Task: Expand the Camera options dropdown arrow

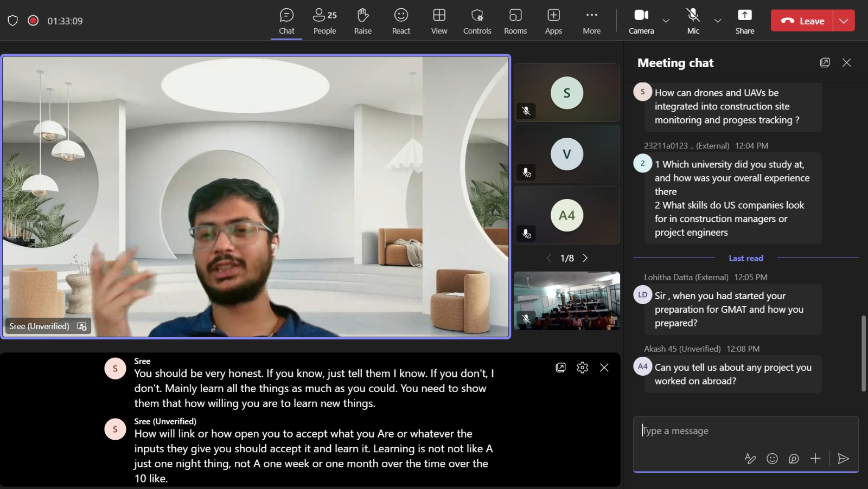Action: 666,21
